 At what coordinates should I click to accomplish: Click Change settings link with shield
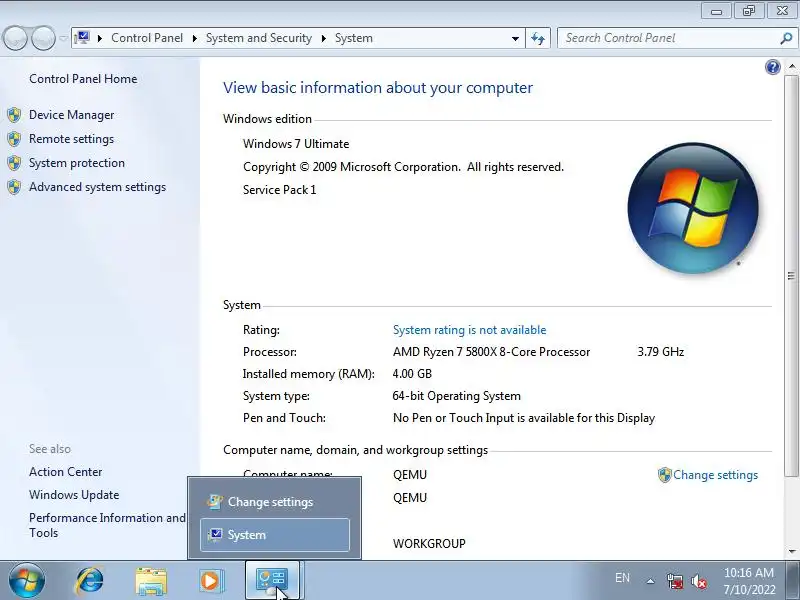tap(715, 475)
